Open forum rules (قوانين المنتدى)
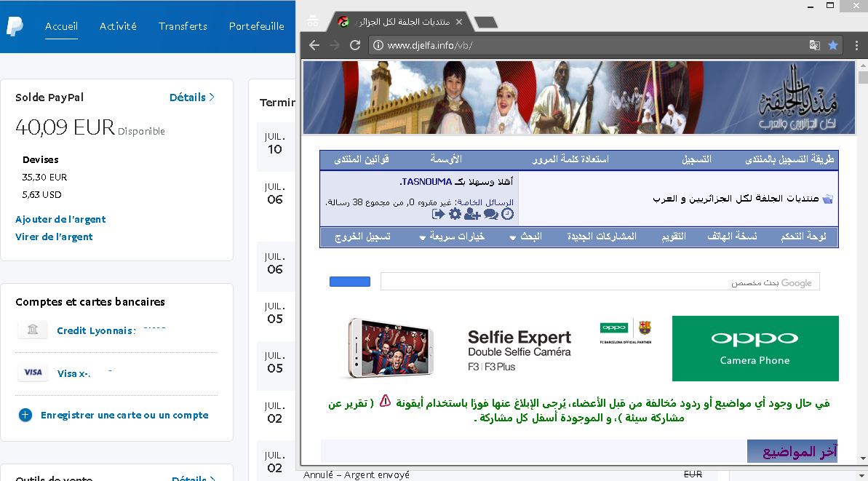 pyautogui.click(x=362, y=159)
